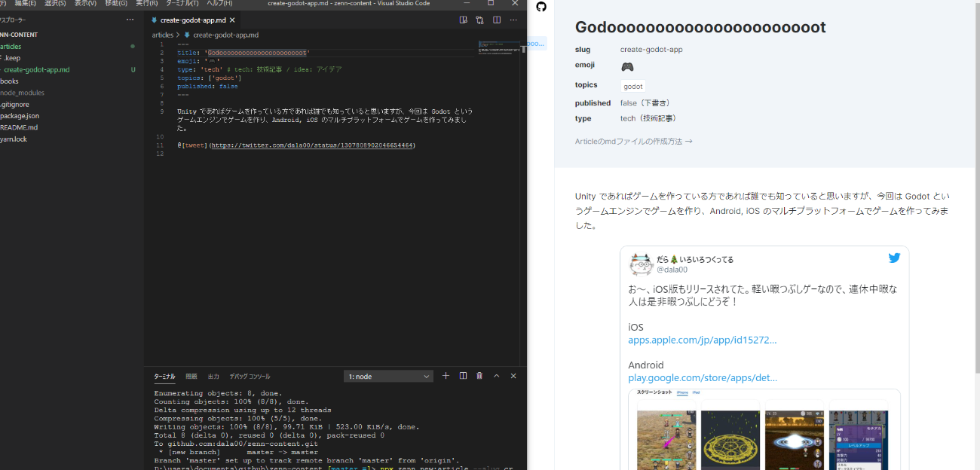Split the terminal panel
Viewport: 980px width, 470px height.
463,376
